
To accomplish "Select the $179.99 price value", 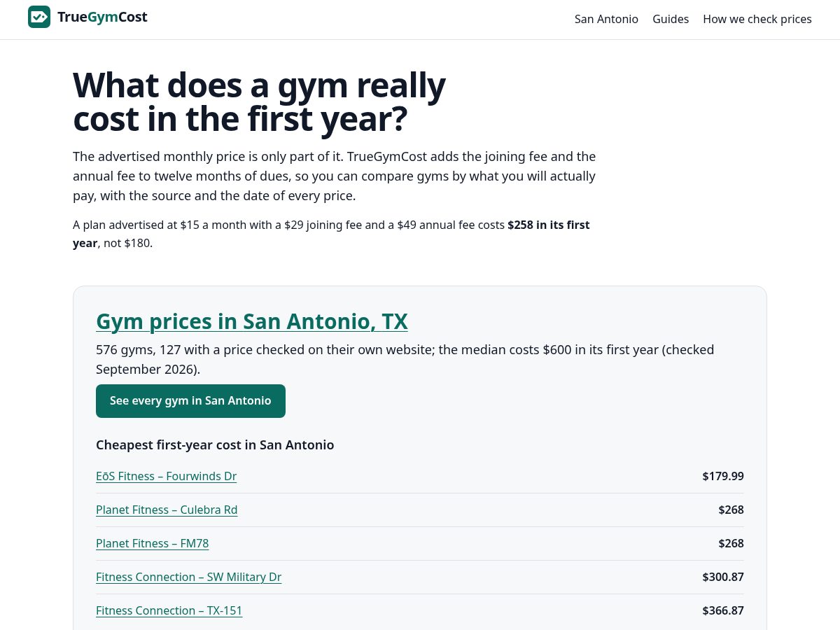I will click(x=723, y=476).
